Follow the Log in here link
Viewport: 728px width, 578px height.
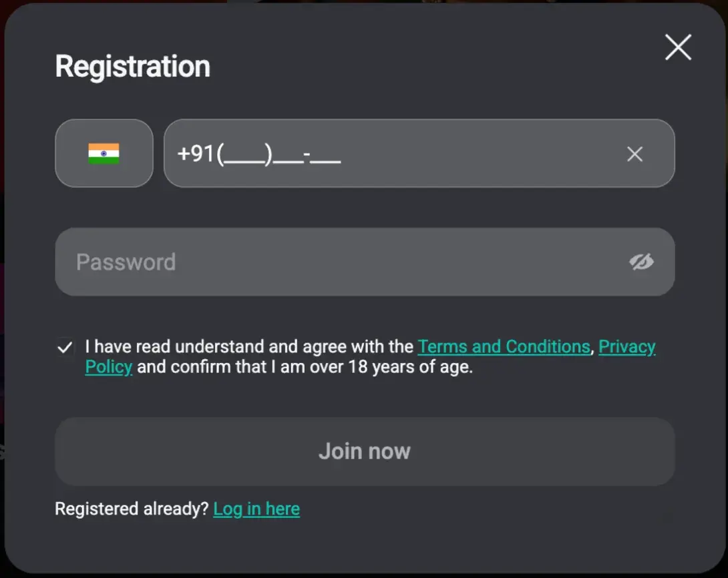click(x=256, y=509)
